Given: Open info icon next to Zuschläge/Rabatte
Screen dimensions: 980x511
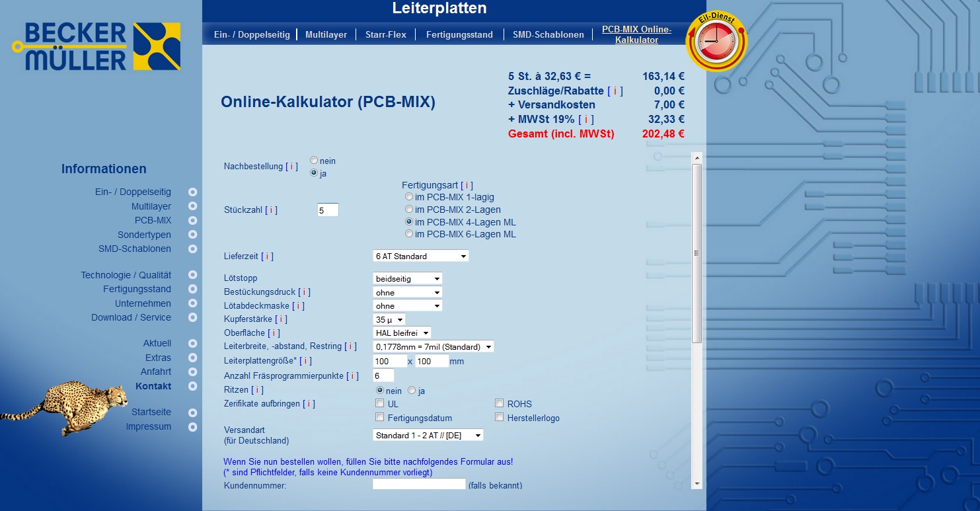Looking at the screenshot, I should point(615,91).
